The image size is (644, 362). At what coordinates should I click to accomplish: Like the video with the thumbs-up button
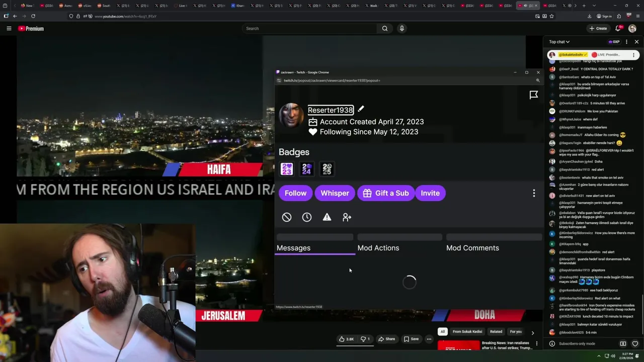pos(346,339)
